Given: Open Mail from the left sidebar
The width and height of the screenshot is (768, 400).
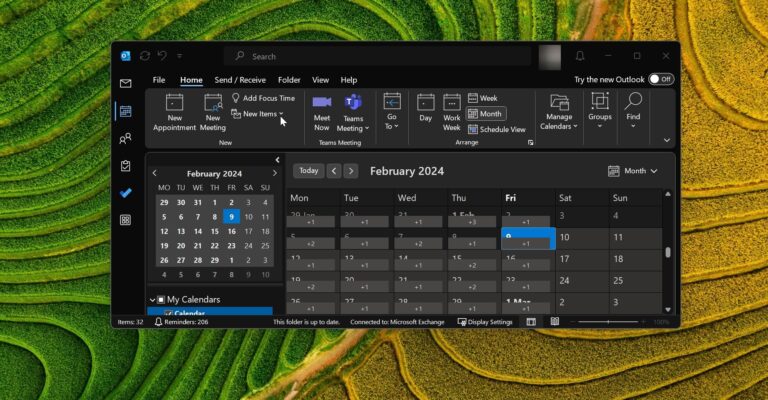Looking at the screenshot, I should pos(125,84).
